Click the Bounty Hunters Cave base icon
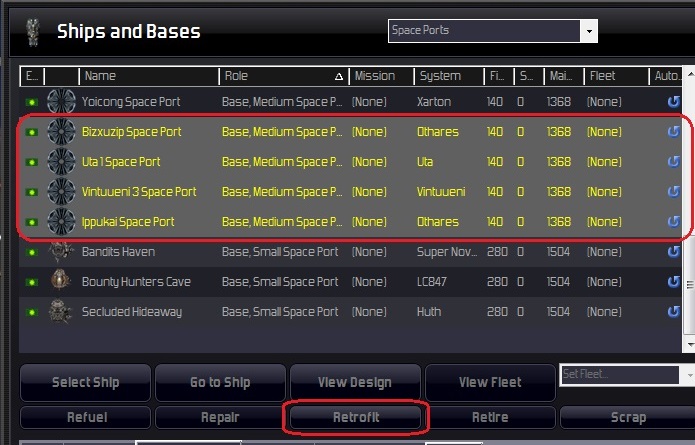695x445 pixels. click(61, 281)
